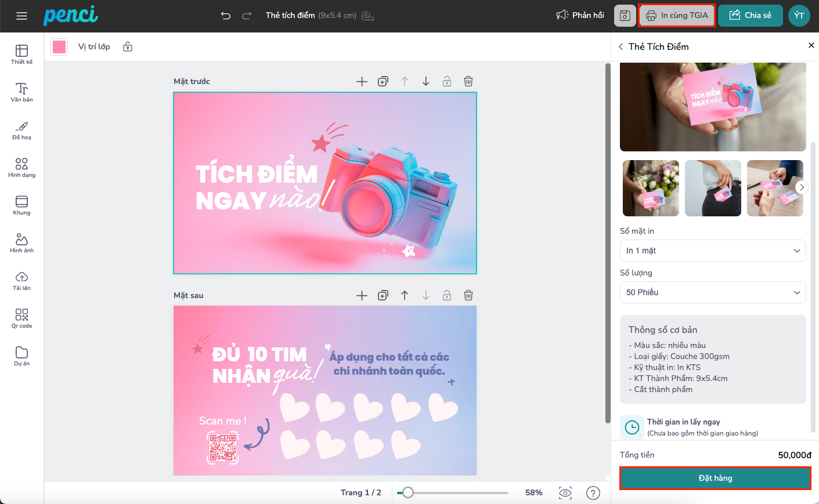Screen dimensions: 819x504
Task: Expand the Số mặt in dropdown
Action: [x=713, y=251]
